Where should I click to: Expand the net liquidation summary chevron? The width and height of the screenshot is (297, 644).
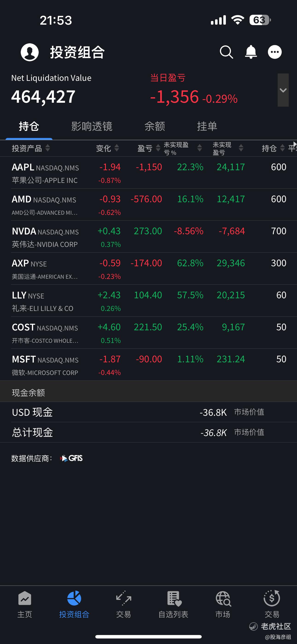283,90
